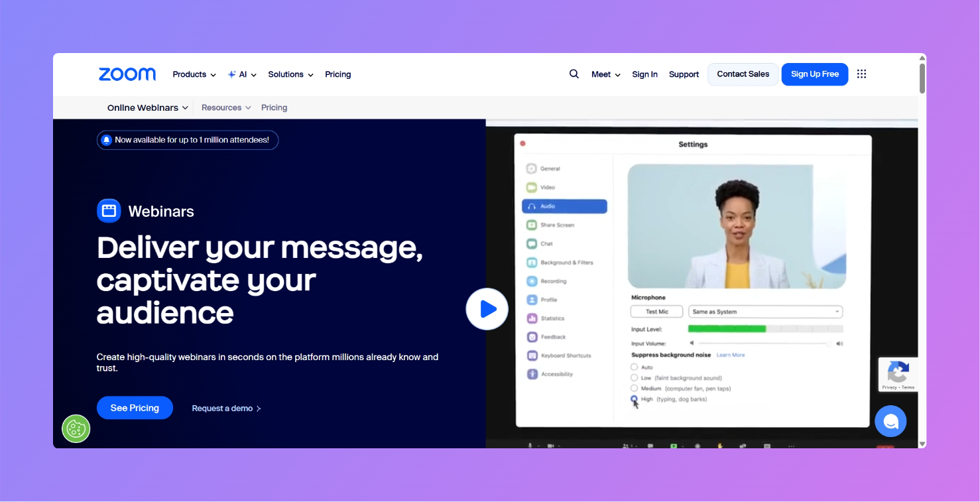Click the Sign Up Free button
980x502 pixels.
[815, 74]
